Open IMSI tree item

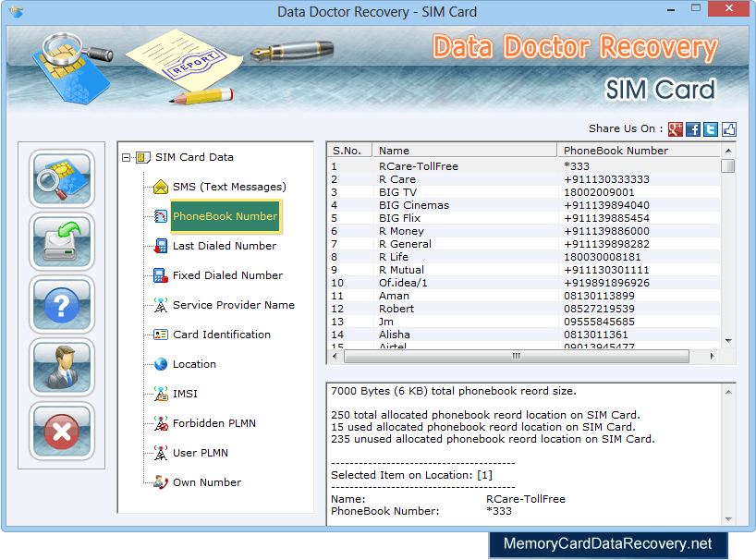[185, 394]
